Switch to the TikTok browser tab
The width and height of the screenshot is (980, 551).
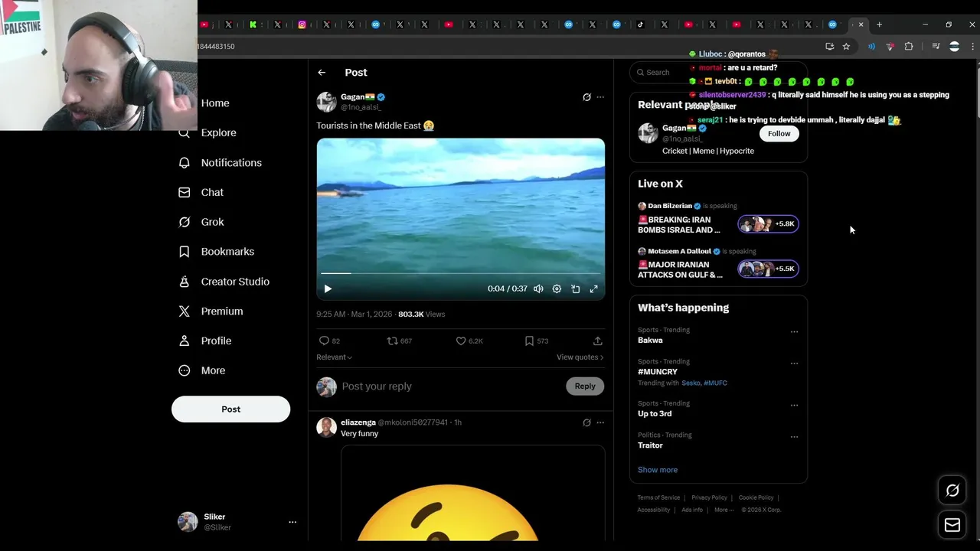[x=641, y=24]
